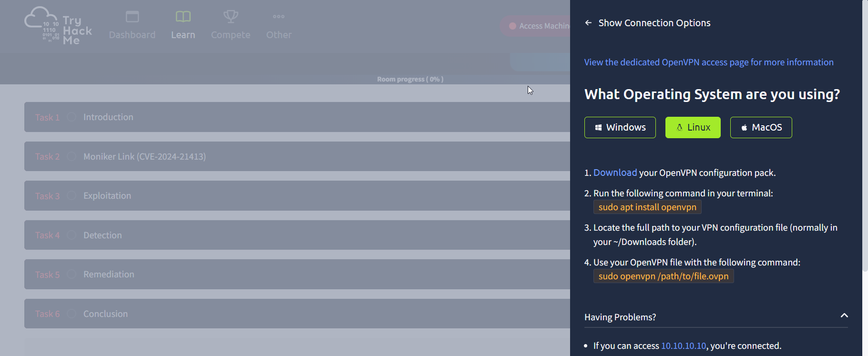Expand Task 6 Conclusion

coord(297,314)
